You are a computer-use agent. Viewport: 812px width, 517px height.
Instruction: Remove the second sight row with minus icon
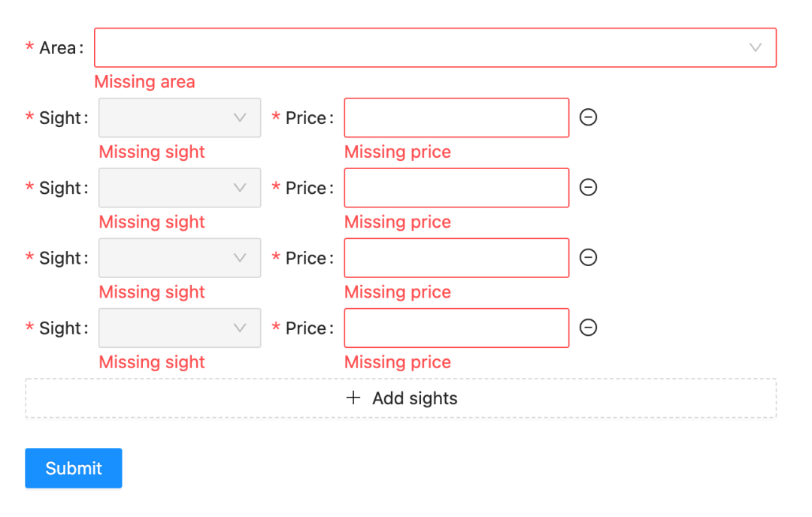[x=588, y=187]
